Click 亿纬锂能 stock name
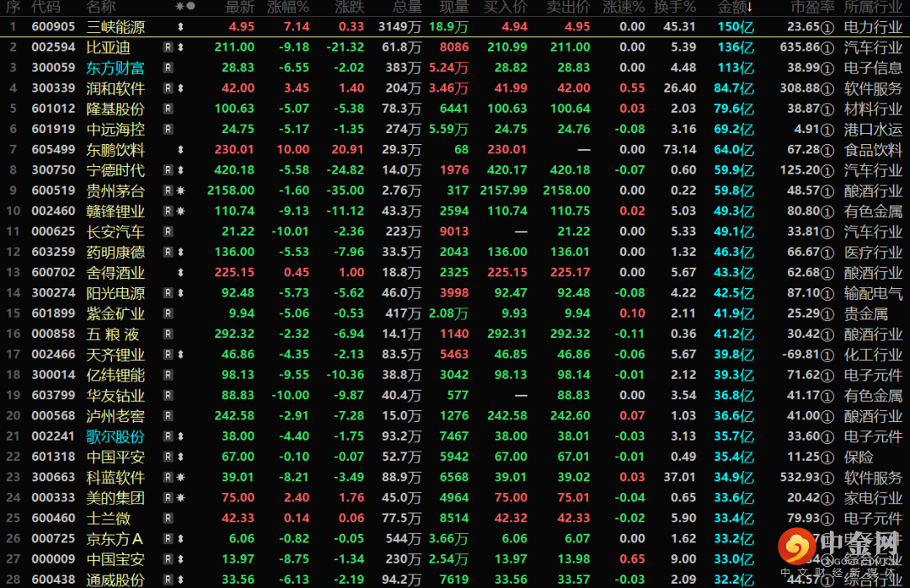Viewport: 910px width, 588px height. click(115, 375)
